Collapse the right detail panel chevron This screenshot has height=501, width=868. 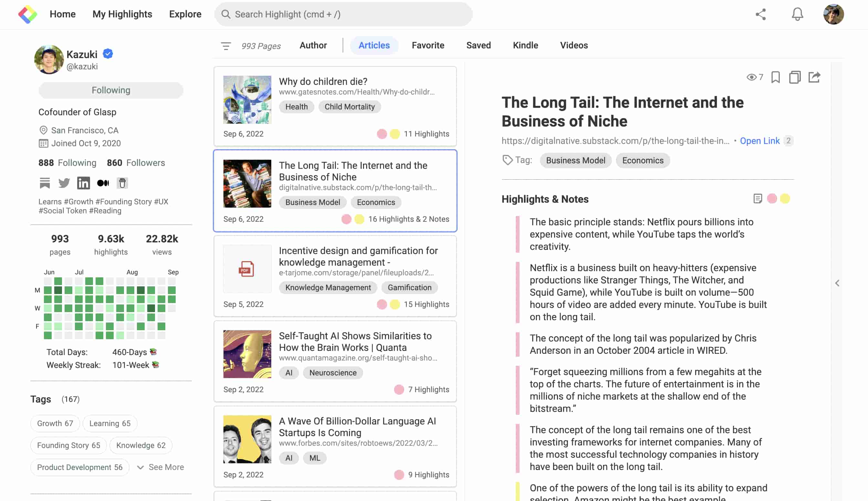(x=837, y=283)
